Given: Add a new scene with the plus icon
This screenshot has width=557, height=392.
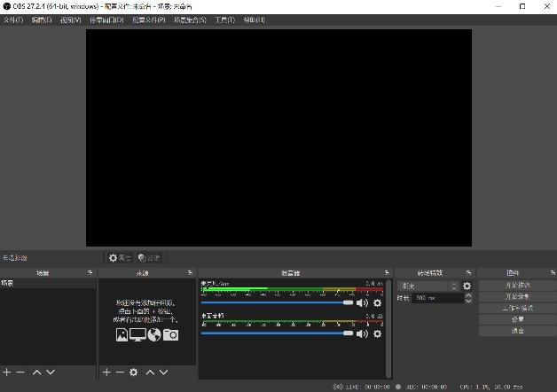Looking at the screenshot, I should [x=7, y=372].
